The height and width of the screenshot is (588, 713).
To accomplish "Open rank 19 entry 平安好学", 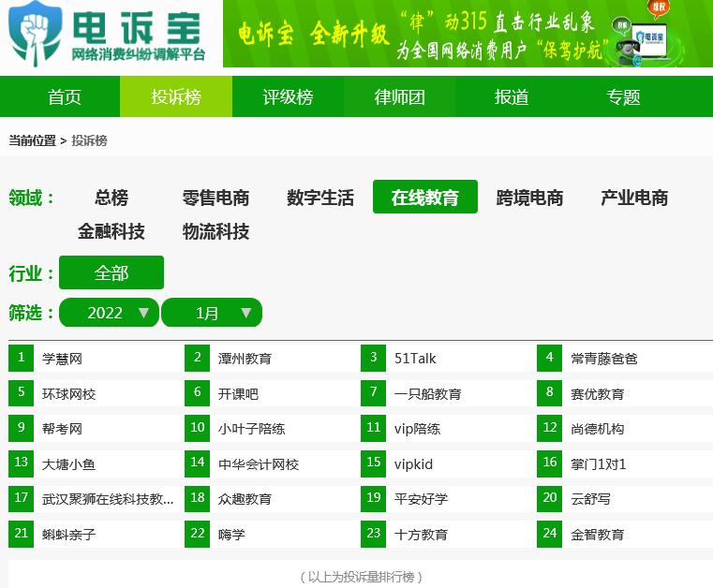I will [421, 499].
